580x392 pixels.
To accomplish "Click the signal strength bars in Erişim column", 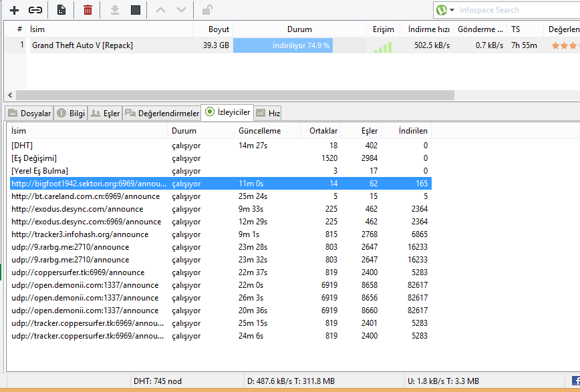I will click(x=384, y=47).
